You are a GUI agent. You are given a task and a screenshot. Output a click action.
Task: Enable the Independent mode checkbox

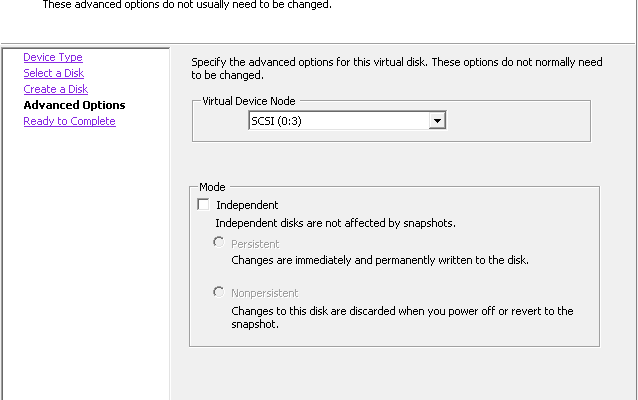203,204
